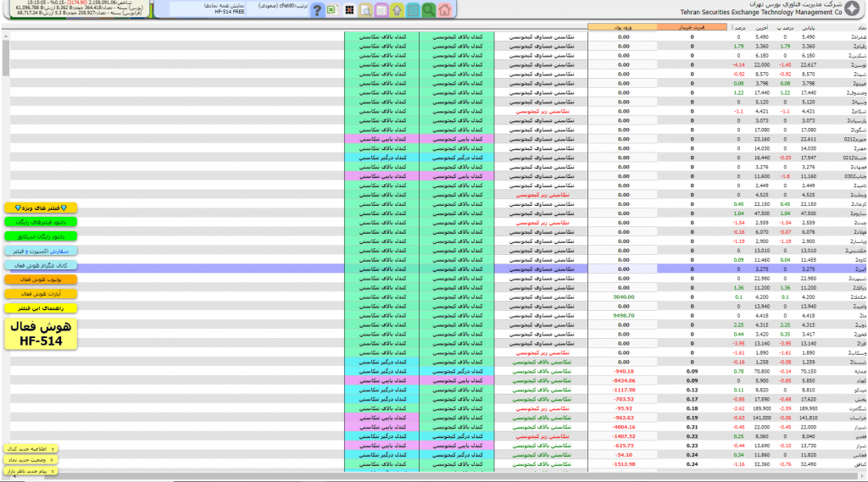Click the red Home icon in toolbar

[x=445, y=10]
